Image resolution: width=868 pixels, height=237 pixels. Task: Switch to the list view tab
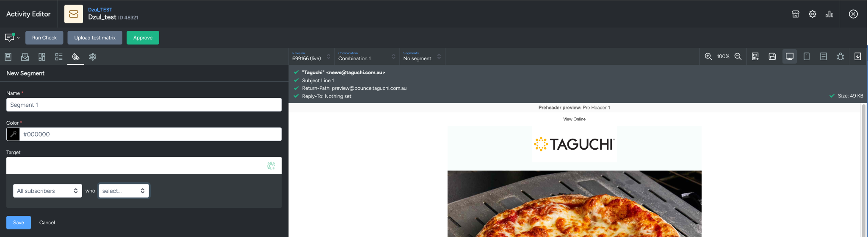[x=59, y=57]
